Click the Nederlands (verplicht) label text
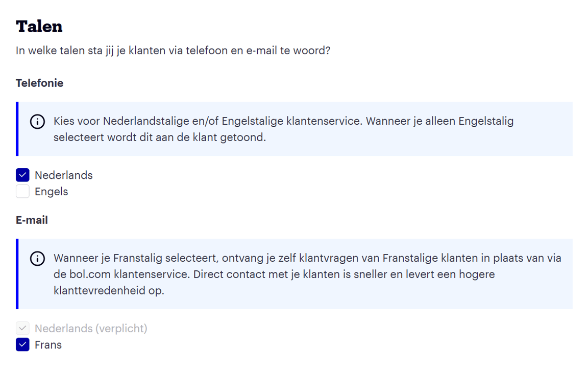 point(90,328)
